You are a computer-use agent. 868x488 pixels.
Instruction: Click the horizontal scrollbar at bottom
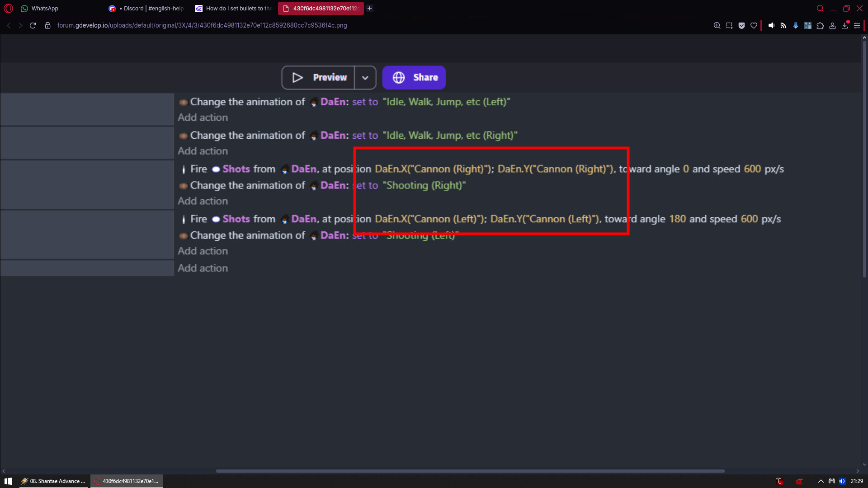[470, 471]
